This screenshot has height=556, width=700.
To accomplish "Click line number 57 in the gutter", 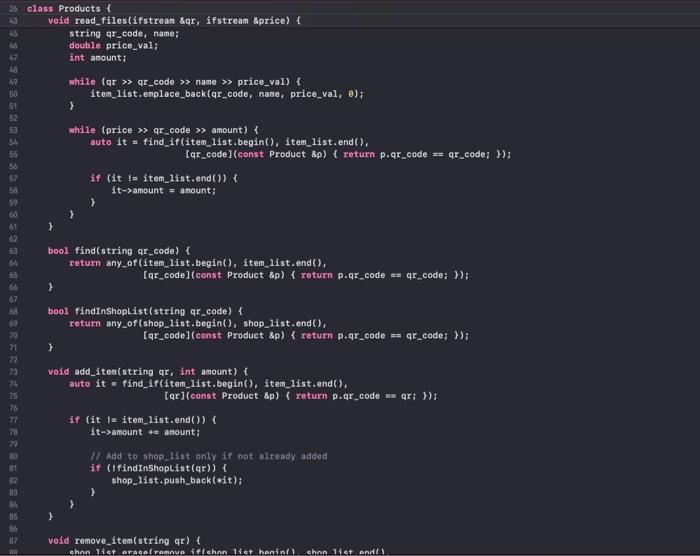I will click(13, 178).
